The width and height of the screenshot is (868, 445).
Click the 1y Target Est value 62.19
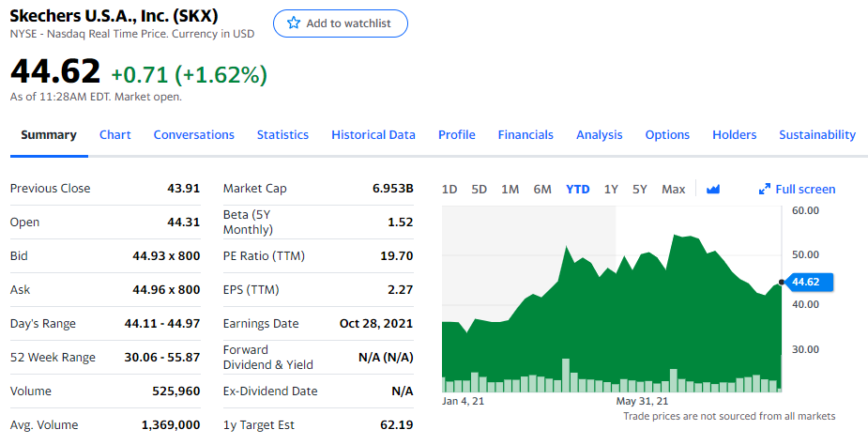pyautogui.click(x=396, y=425)
